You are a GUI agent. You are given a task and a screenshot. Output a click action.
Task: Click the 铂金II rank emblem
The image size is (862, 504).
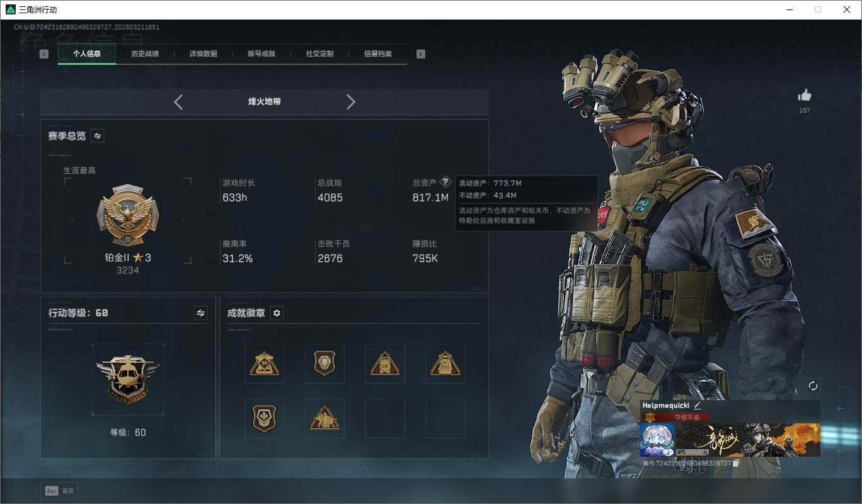coord(128,214)
